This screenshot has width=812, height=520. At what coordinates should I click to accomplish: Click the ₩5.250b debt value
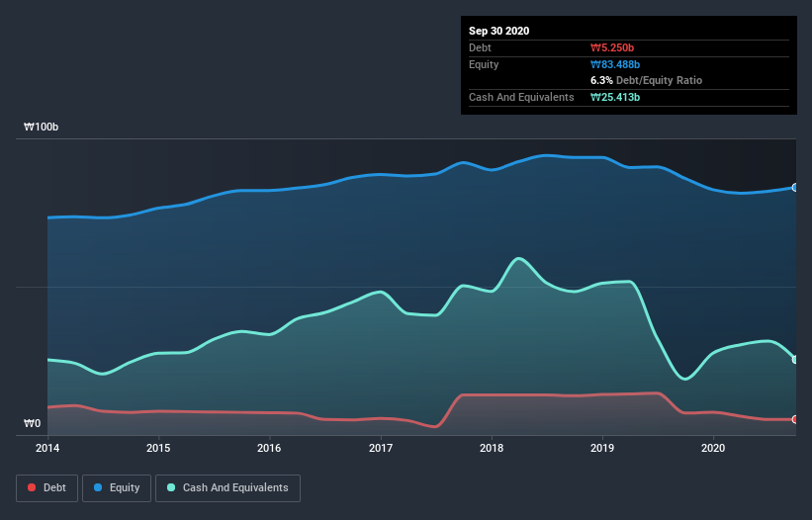(612, 47)
